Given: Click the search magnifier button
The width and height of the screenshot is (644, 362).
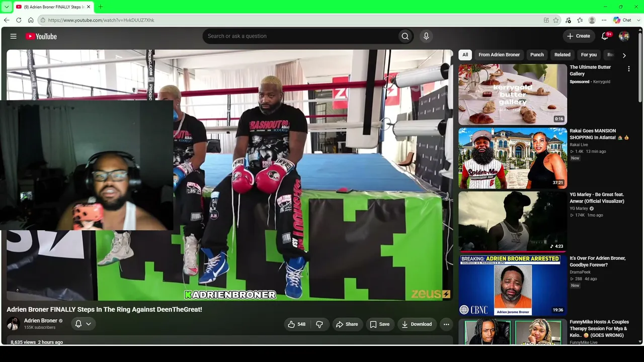Looking at the screenshot, I should click(405, 36).
